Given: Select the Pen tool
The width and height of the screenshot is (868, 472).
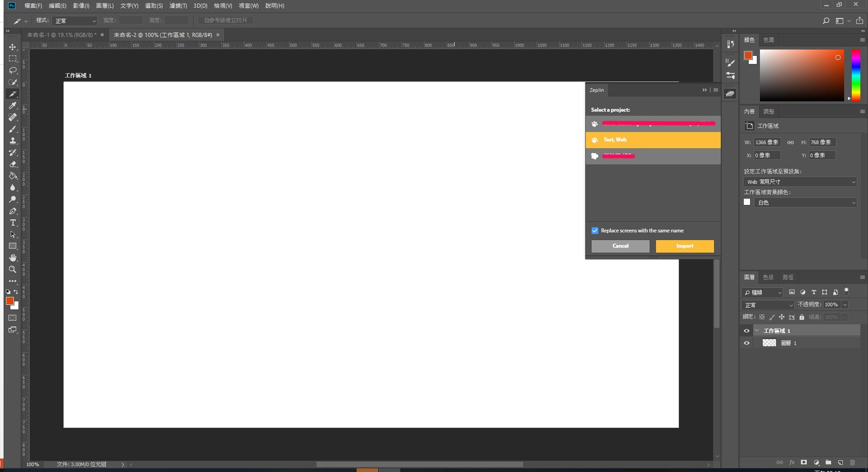Looking at the screenshot, I should point(13,211).
